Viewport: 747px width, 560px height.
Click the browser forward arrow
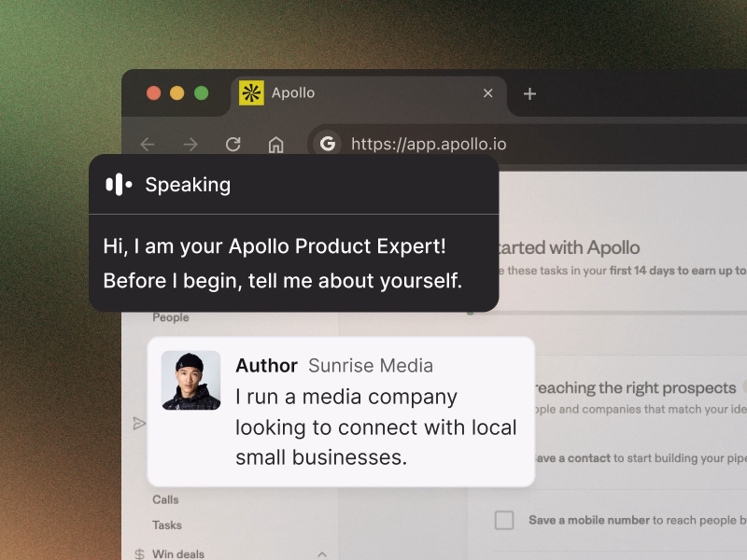click(190, 144)
